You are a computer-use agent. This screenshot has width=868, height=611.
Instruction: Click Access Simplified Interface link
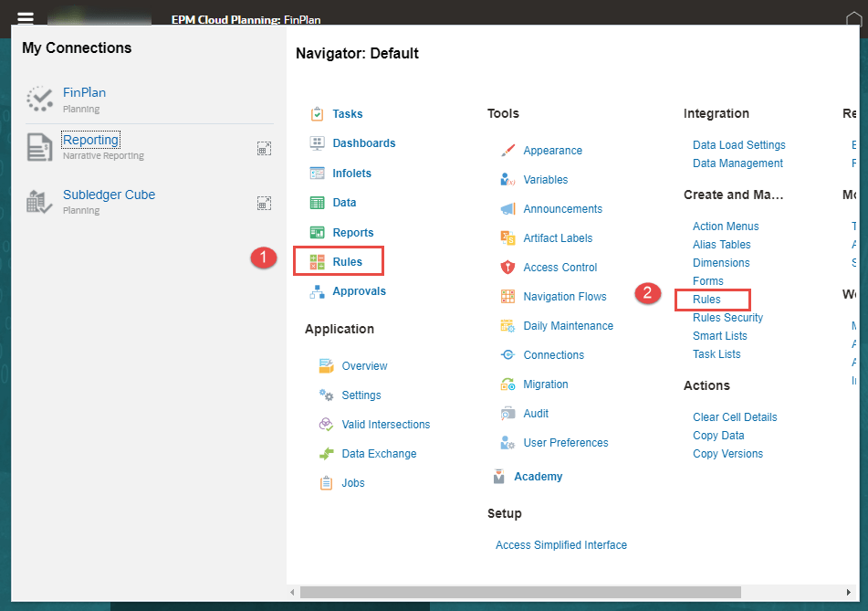pyautogui.click(x=560, y=545)
